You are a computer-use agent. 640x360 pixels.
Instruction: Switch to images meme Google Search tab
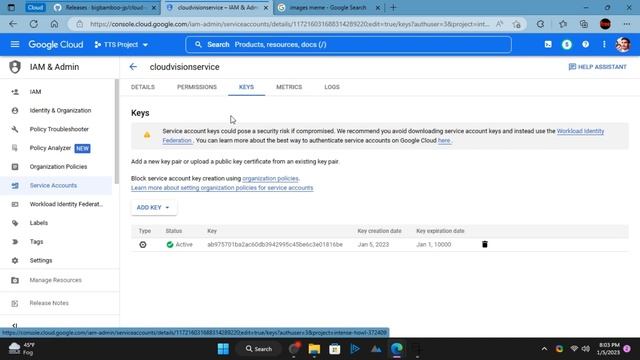click(x=328, y=7)
